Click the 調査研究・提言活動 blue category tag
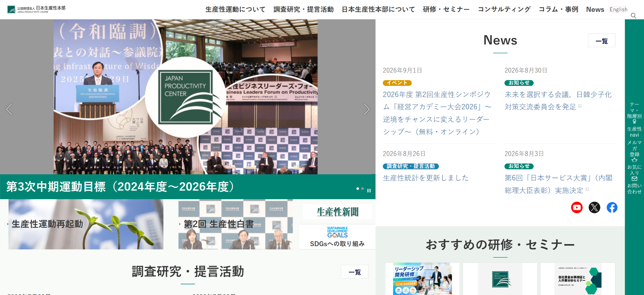The image size is (644, 295). click(411, 166)
